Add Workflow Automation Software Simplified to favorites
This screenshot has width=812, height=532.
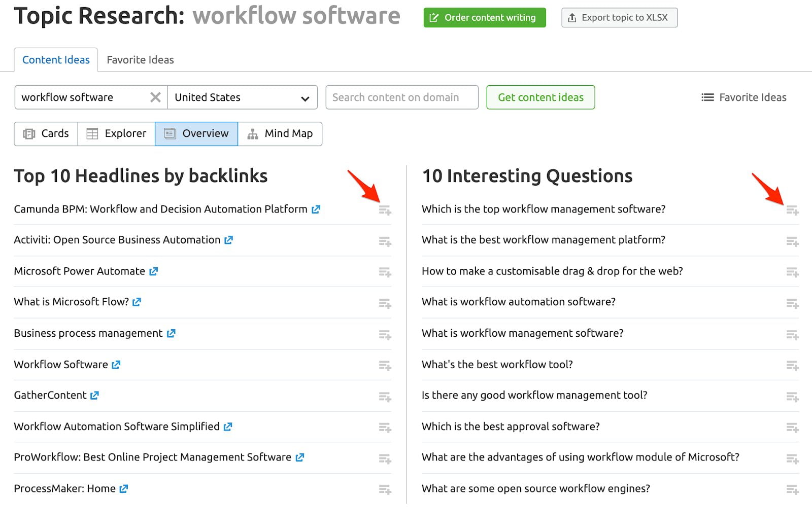pyautogui.click(x=385, y=428)
